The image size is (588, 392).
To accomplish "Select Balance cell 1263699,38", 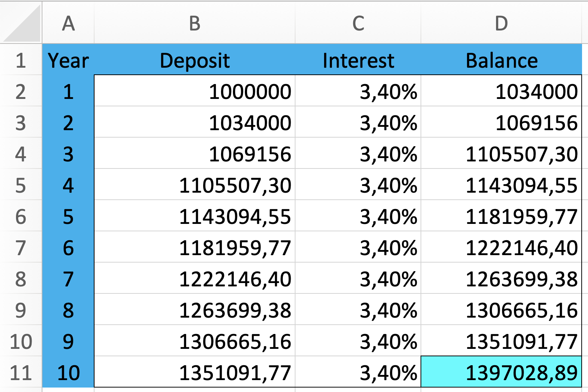I will tap(501, 278).
